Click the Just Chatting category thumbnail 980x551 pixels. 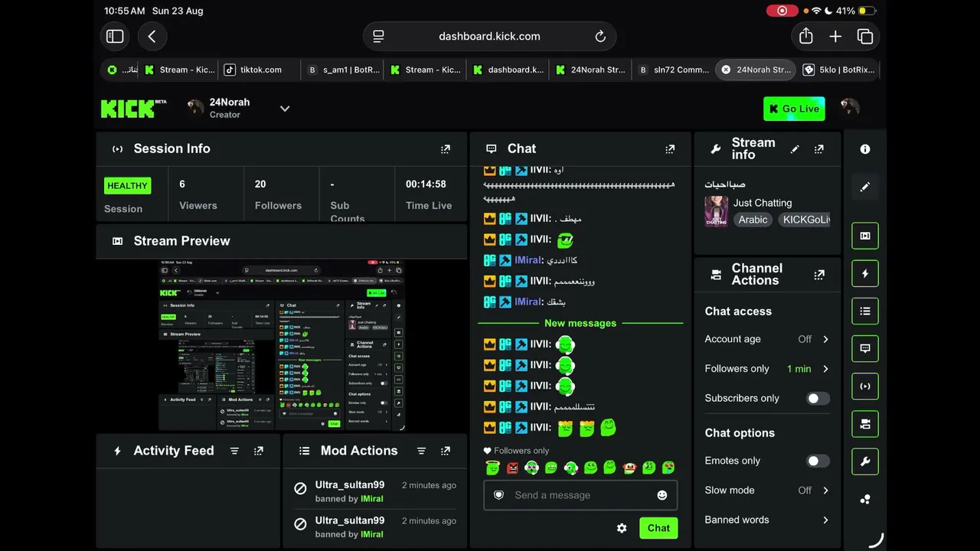click(717, 211)
